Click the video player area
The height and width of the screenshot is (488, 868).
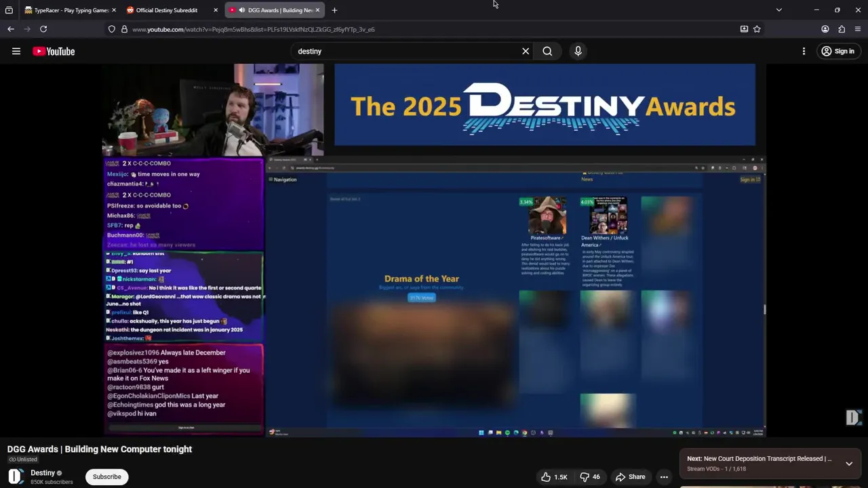click(434, 250)
